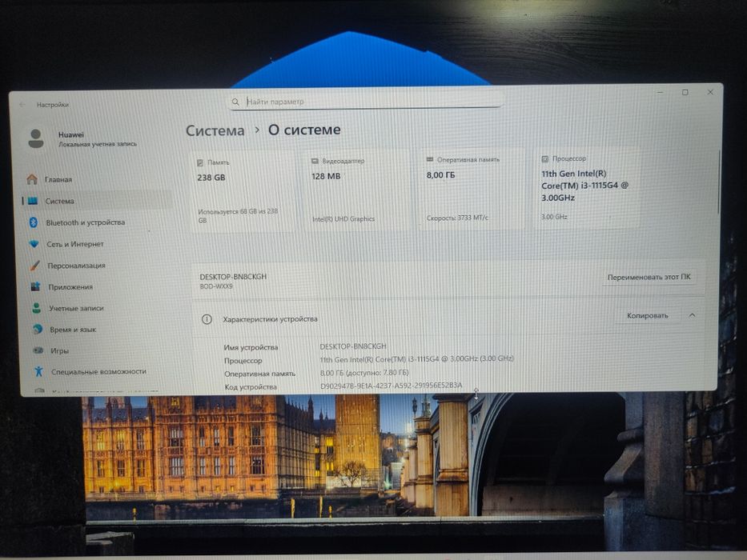Image resolution: width=747 pixels, height=560 pixels.
Task: Click the Память 238 GB card
Action: 243,193
